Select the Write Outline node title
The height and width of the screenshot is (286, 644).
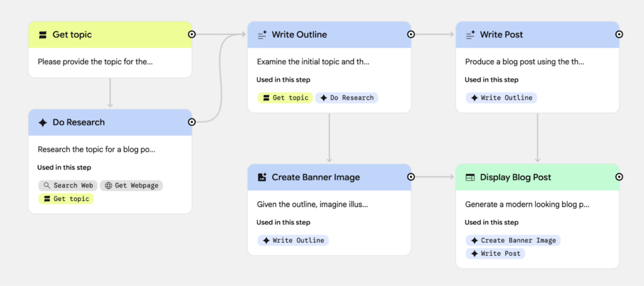(x=299, y=35)
